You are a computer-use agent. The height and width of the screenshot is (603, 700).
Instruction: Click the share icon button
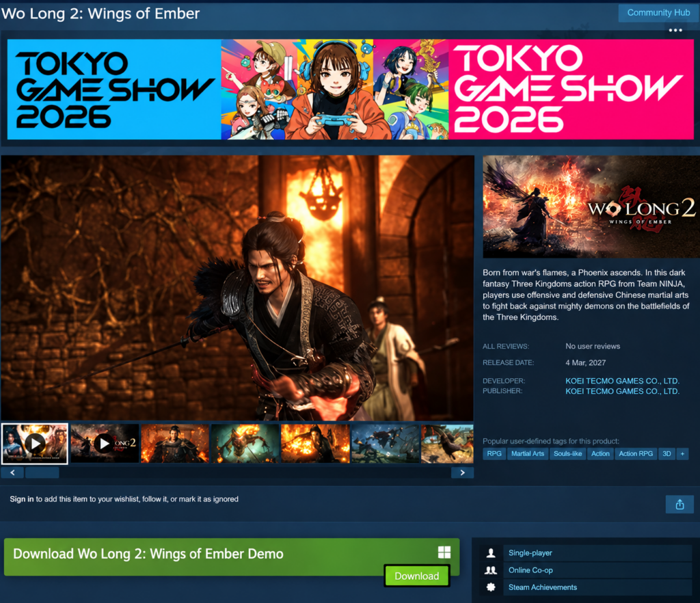pyautogui.click(x=679, y=505)
